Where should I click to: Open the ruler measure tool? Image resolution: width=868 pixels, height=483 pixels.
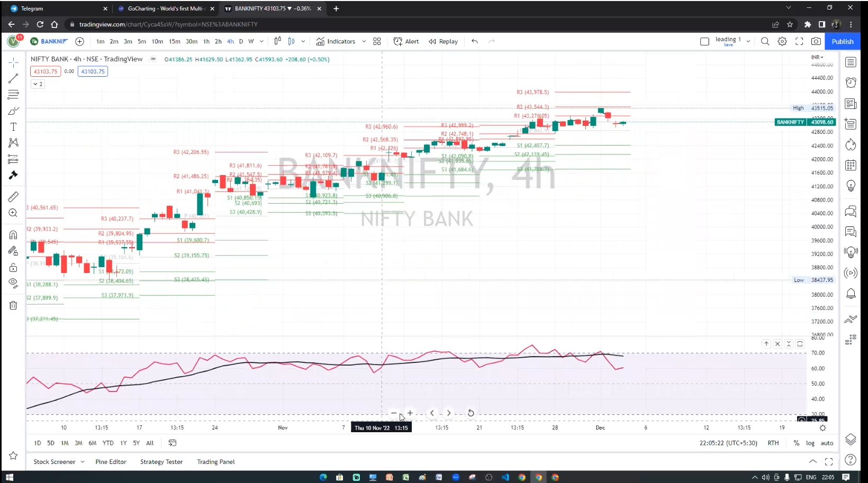(13, 197)
